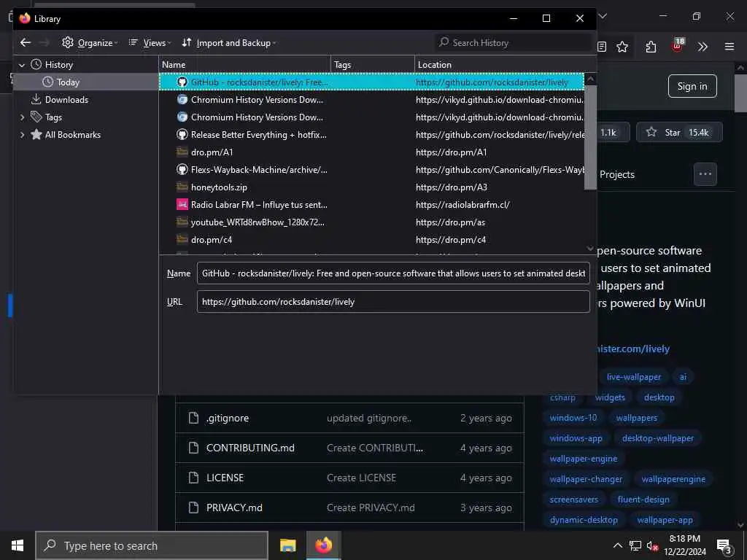This screenshot has height=560, width=747.
Task: Show hidden system tray icons
Action: 617,545
